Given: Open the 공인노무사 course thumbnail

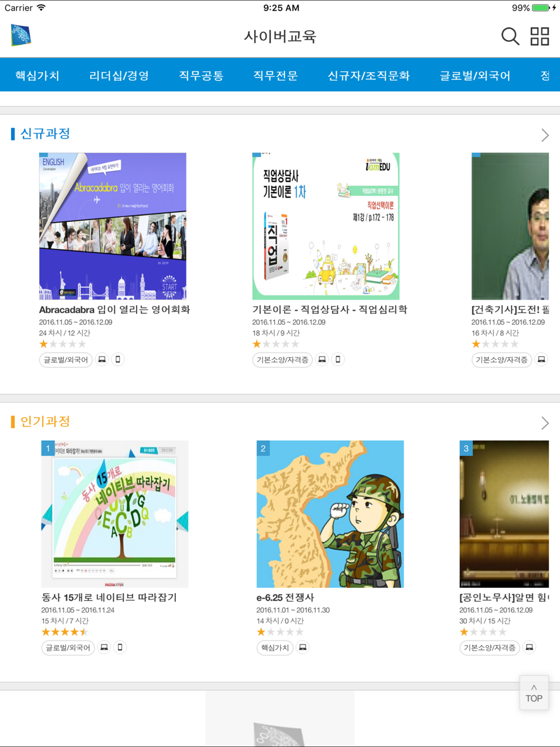Looking at the screenshot, I should pos(504,514).
